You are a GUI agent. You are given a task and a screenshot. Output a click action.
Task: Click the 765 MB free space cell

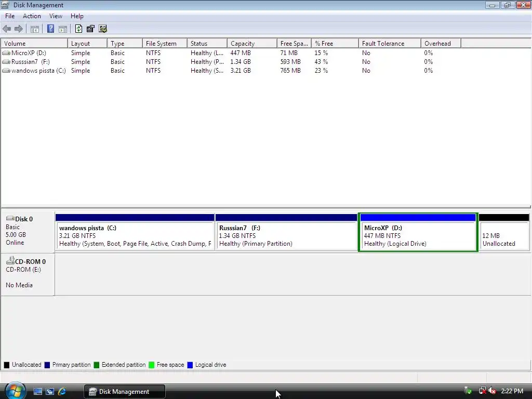[x=290, y=71]
